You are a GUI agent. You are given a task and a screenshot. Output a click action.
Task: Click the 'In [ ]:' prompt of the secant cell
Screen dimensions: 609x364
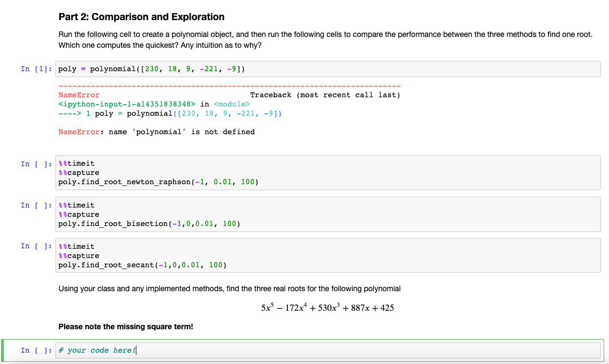click(x=34, y=246)
